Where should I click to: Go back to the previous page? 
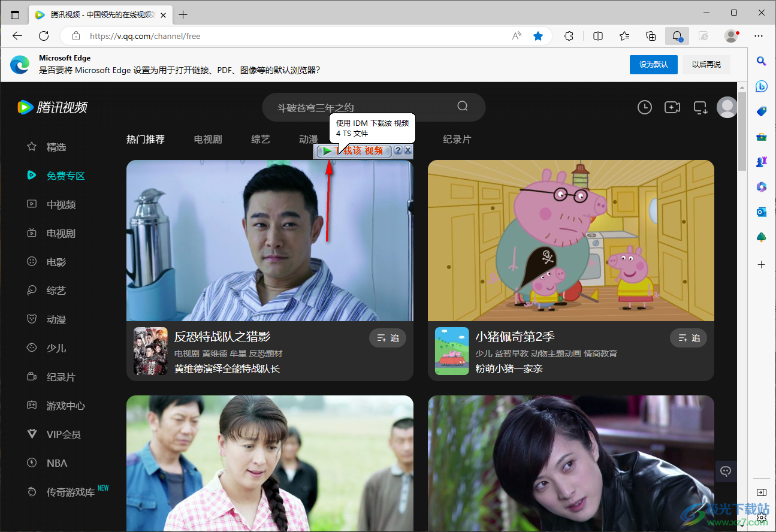[x=17, y=36]
